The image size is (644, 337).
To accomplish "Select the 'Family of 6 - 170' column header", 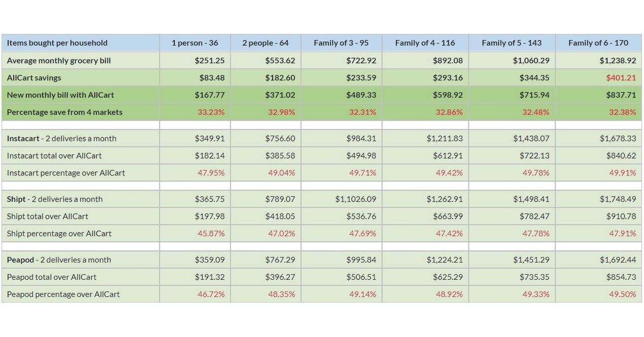I will click(598, 43).
